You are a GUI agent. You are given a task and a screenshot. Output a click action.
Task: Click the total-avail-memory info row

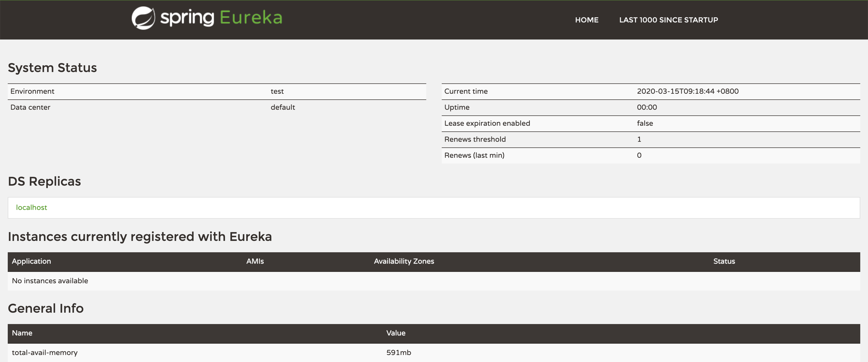(x=44, y=352)
